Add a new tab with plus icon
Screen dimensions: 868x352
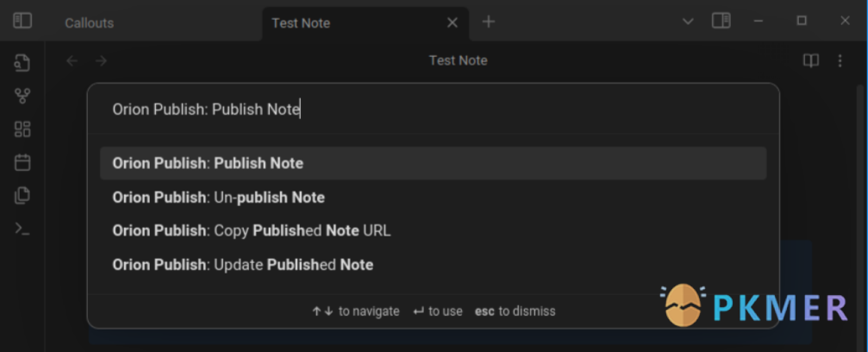pyautogui.click(x=488, y=22)
